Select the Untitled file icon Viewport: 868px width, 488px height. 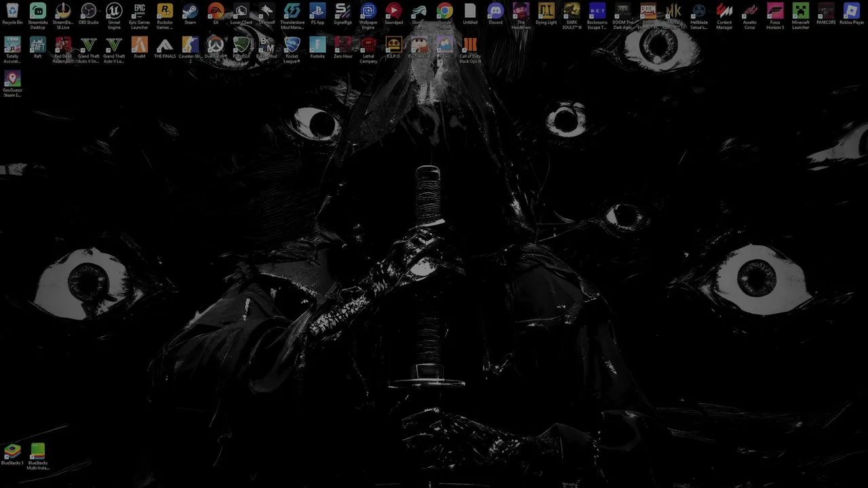pos(470,14)
